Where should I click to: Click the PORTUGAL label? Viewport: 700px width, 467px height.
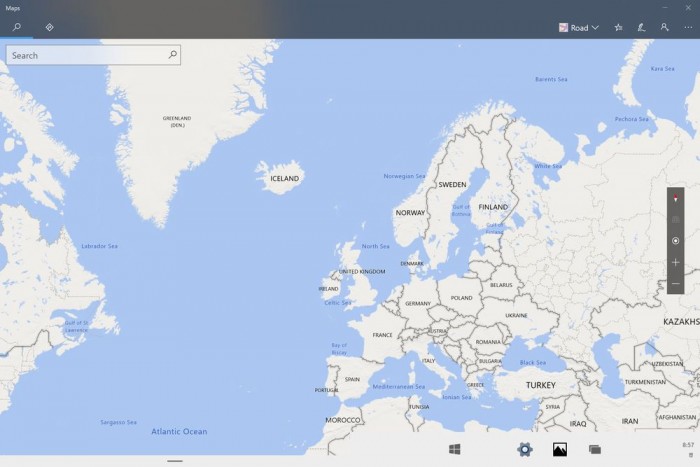pos(326,390)
